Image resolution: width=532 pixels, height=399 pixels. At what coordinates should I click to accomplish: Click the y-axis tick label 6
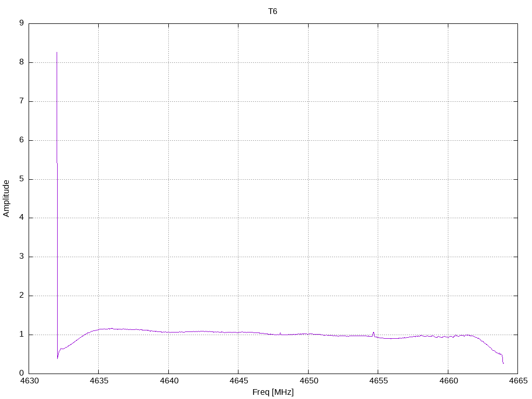(22, 140)
